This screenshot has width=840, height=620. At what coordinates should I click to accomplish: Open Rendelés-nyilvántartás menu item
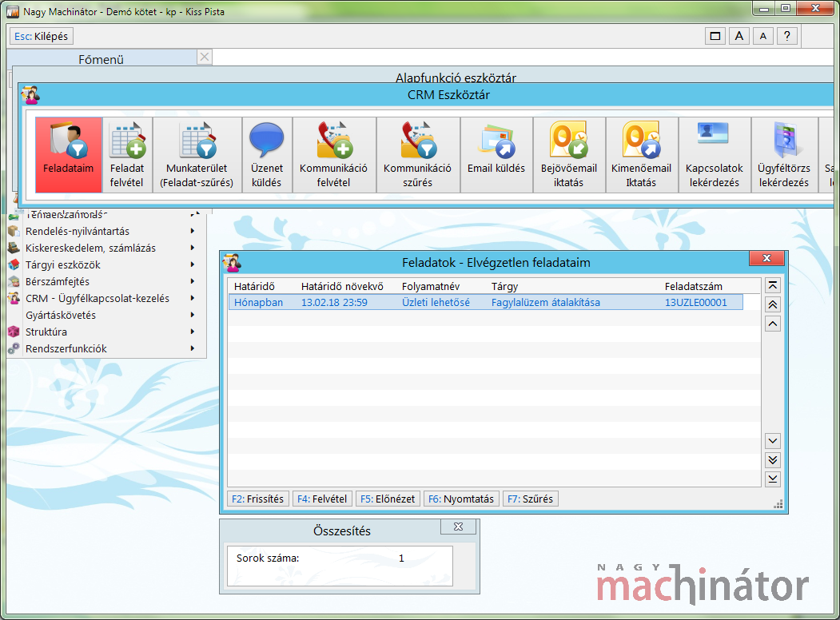tap(106, 231)
